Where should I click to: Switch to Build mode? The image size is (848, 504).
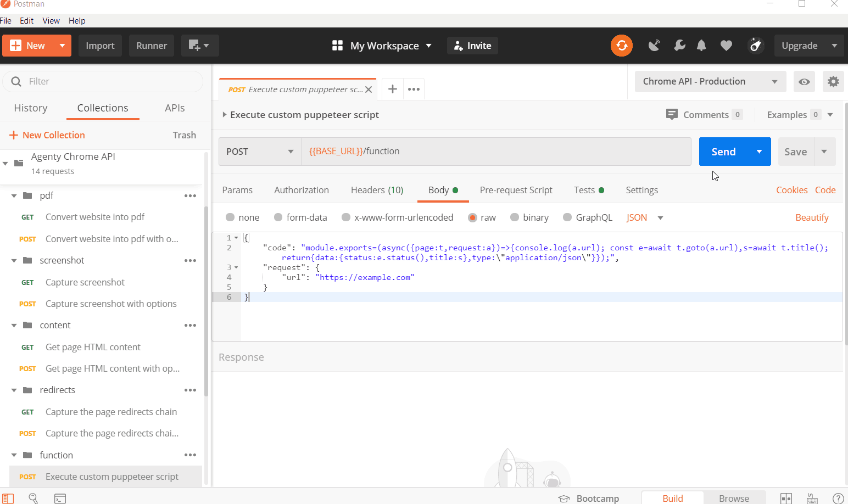tap(672, 498)
